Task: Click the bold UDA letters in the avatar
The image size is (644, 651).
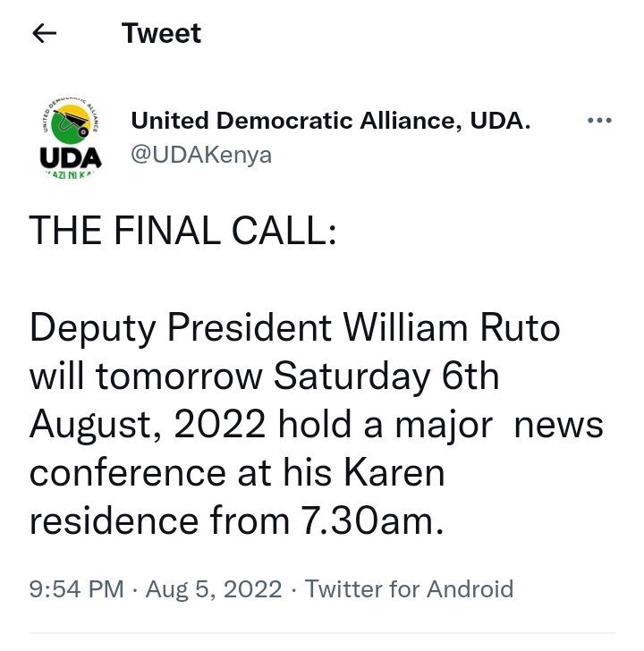Action: click(x=71, y=157)
